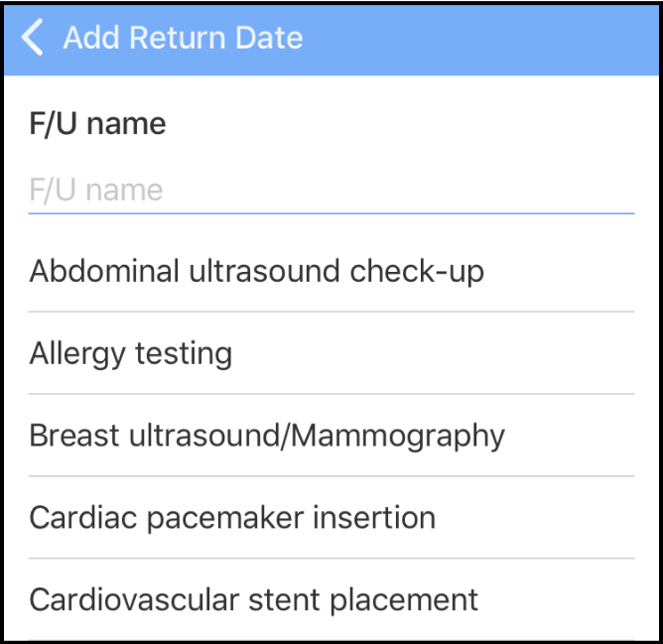Click the Add Return Date title
The image size is (663, 644).
click(183, 39)
